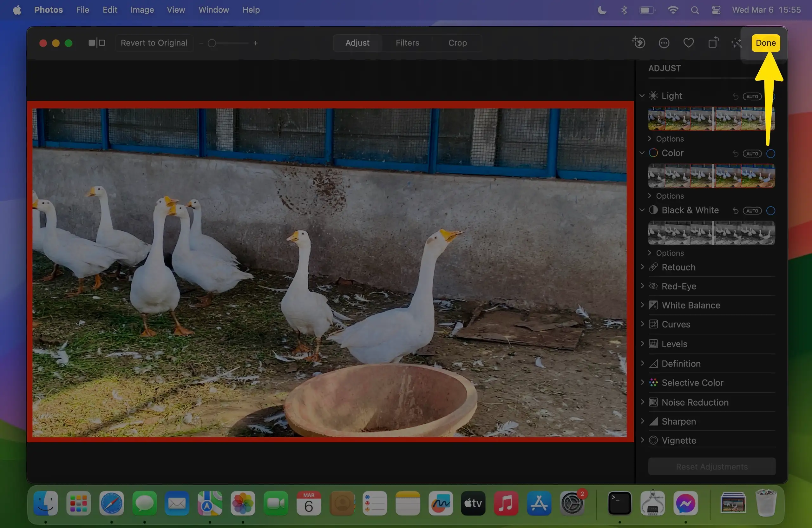Image resolution: width=812 pixels, height=528 pixels.
Task: Click the rotate image icon
Action: point(713,43)
